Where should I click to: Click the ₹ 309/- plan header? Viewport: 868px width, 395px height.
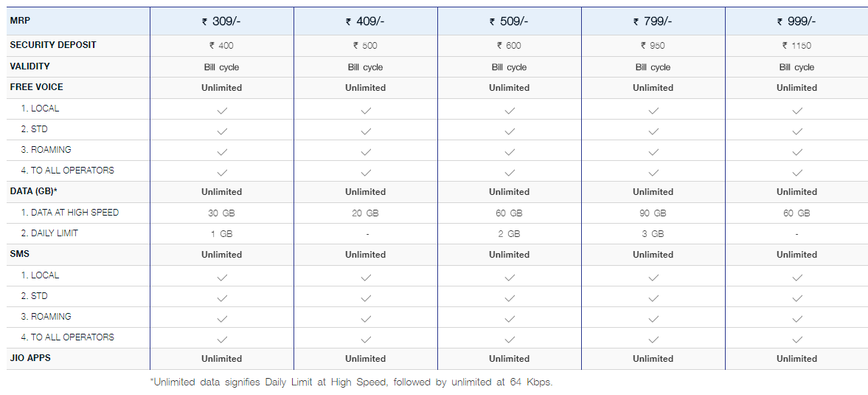coord(221,21)
